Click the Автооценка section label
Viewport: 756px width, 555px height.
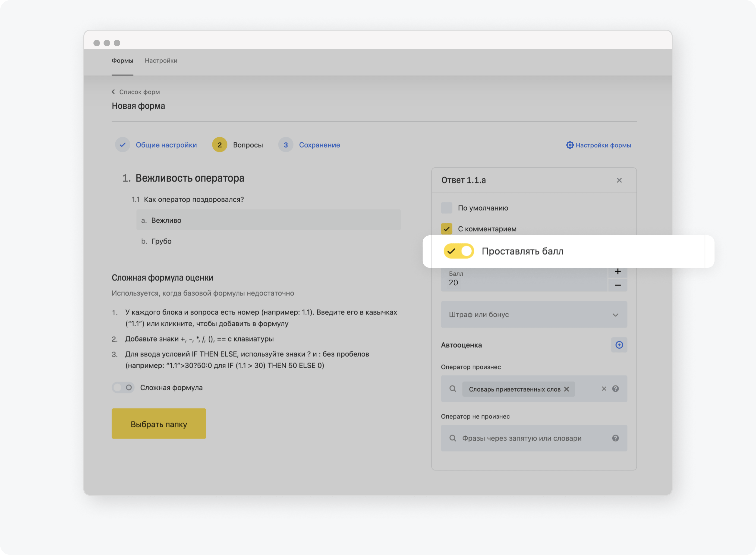461,345
